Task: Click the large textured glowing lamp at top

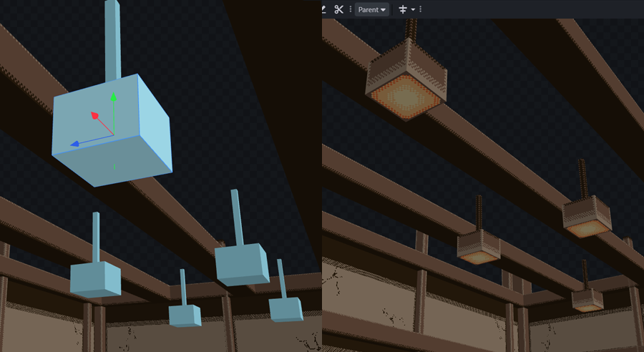Action: 406,80
